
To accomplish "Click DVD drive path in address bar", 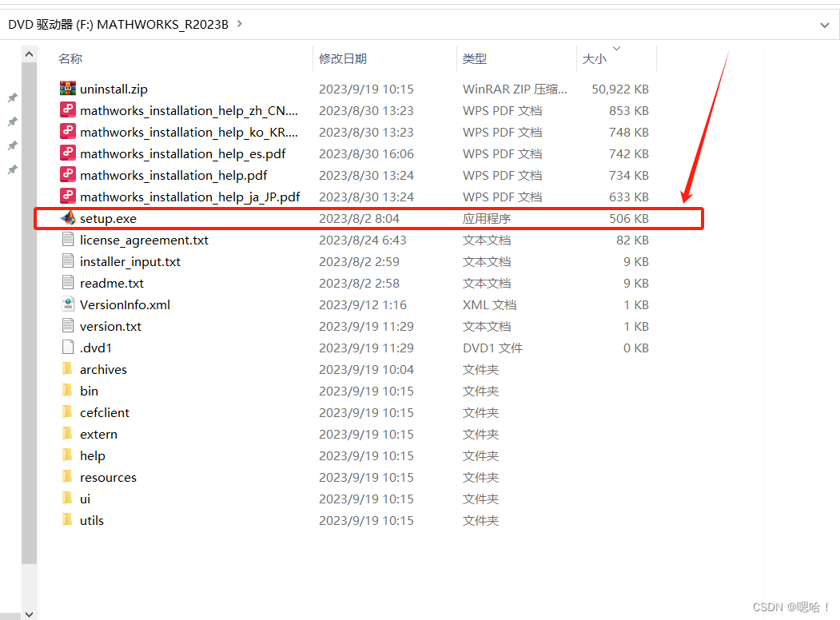I will click(118, 25).
